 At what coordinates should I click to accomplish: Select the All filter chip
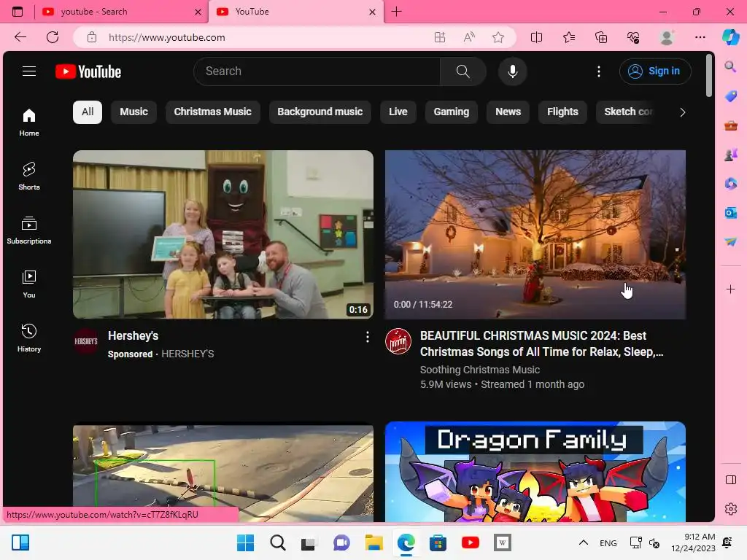88,112
